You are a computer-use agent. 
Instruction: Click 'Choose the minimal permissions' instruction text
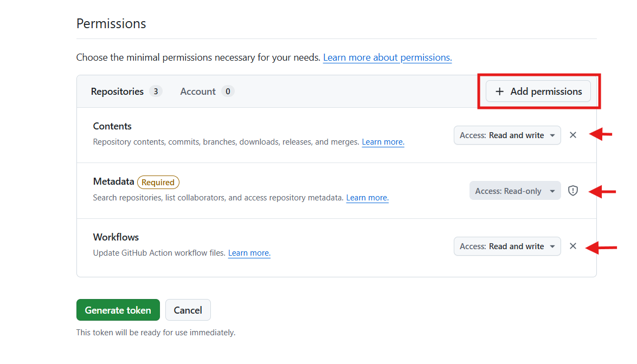point(198,57)
